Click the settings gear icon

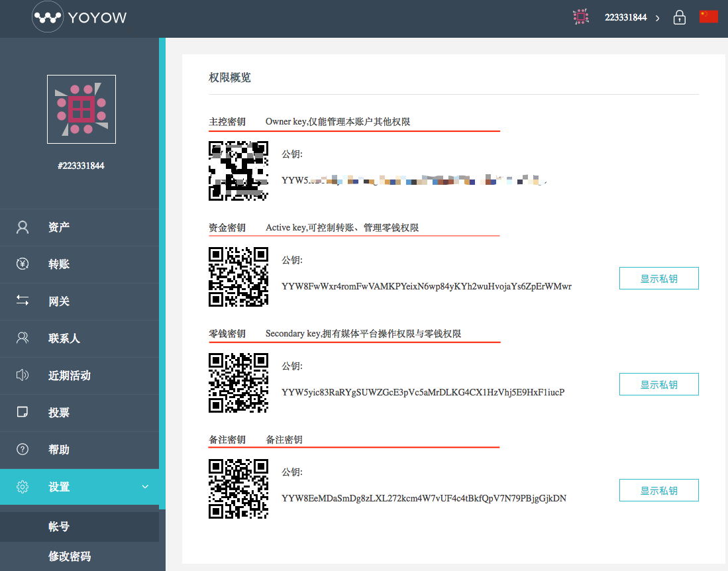tap(23, 486)
